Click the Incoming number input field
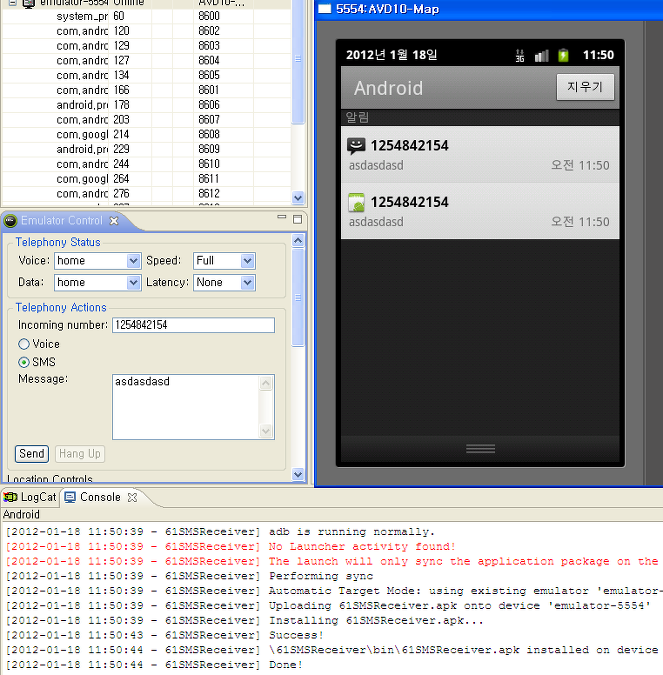The image size is (663, 675). click(x=193, y=325)
